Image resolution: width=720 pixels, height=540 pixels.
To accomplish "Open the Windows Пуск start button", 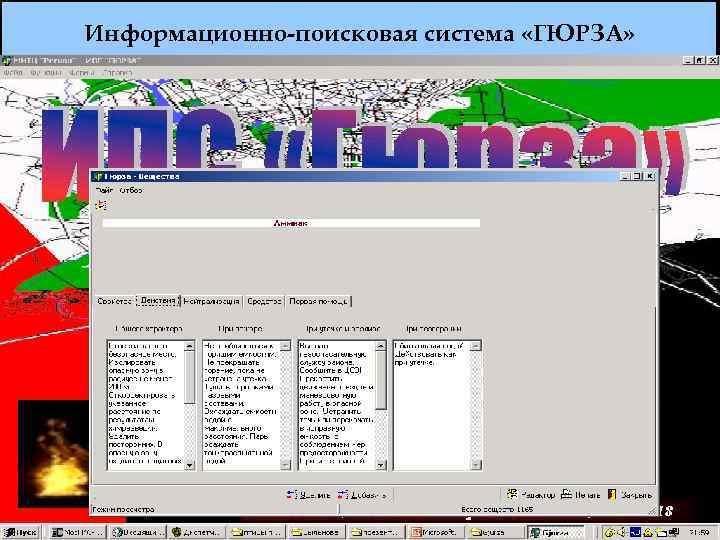I will (21, 532).
